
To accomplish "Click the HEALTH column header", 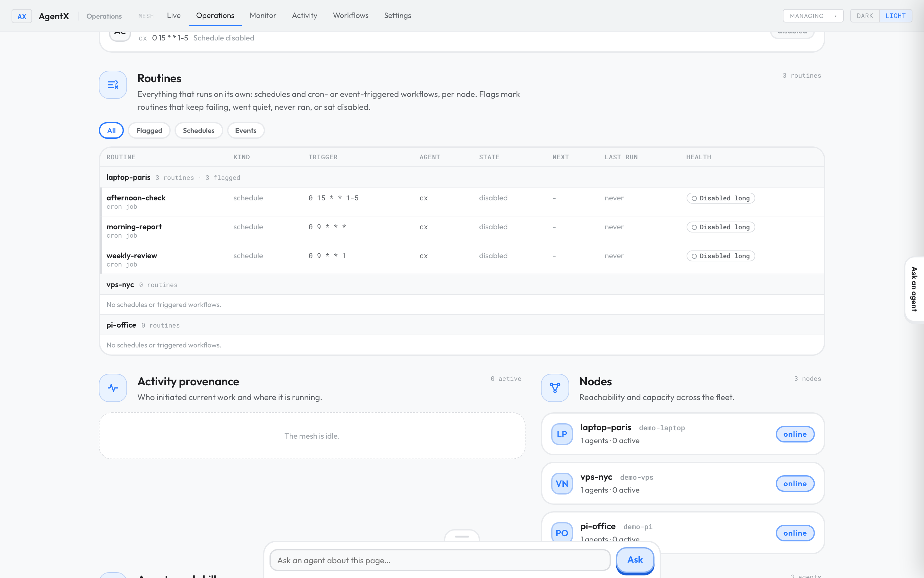I will point(698,157).
